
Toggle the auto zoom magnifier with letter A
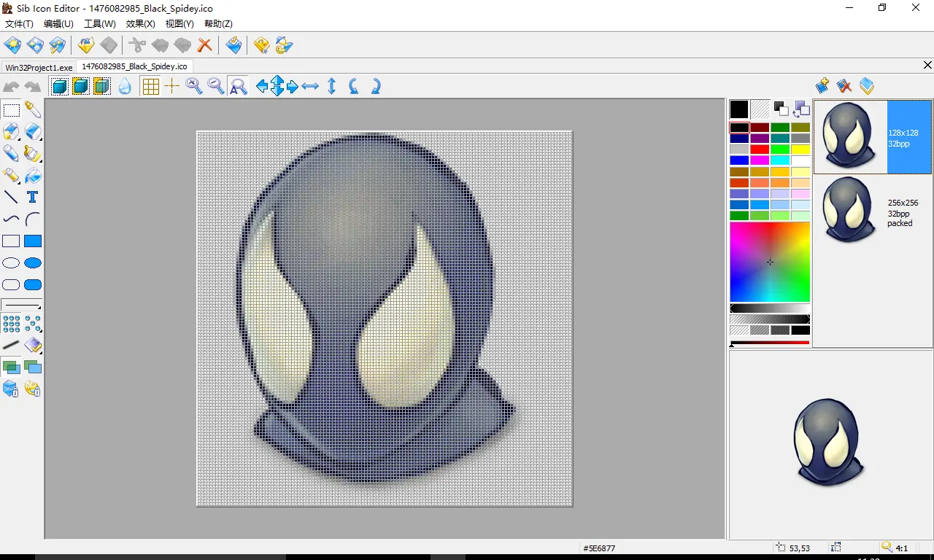[x=238, y=87]
